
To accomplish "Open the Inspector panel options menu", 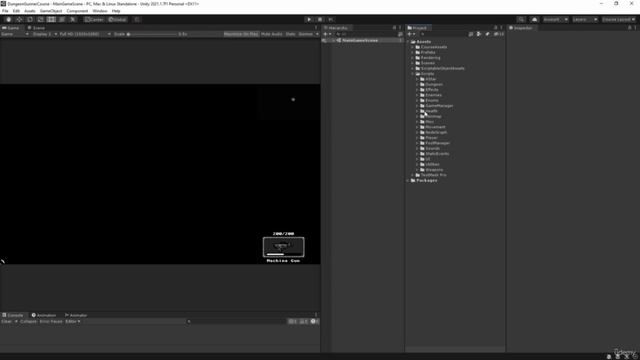I will [635, 28].
